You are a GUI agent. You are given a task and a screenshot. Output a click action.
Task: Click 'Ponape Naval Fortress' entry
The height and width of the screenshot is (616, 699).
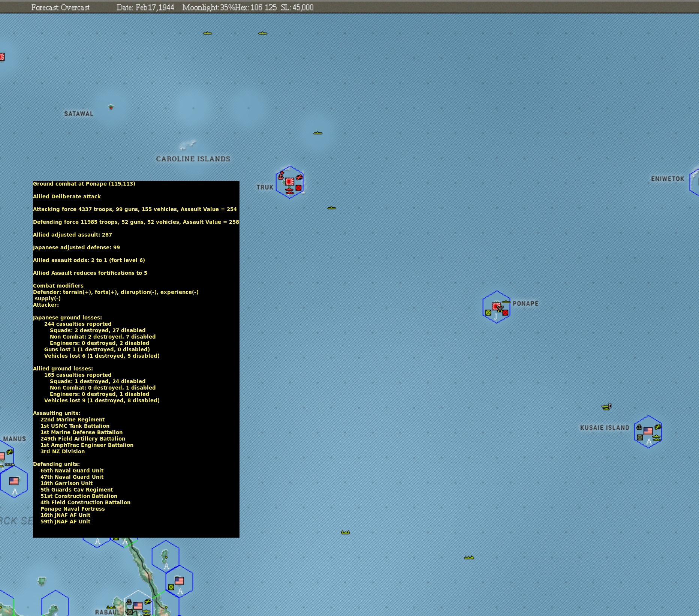coord(73,509)
